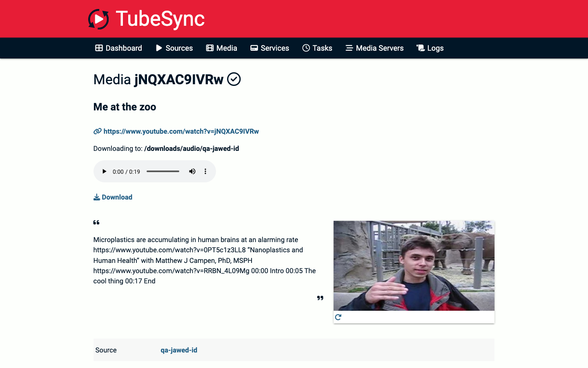This screenshot has height=368, width=588.
Task: Click the closing quotation mark icon
Action: point(320,298)
